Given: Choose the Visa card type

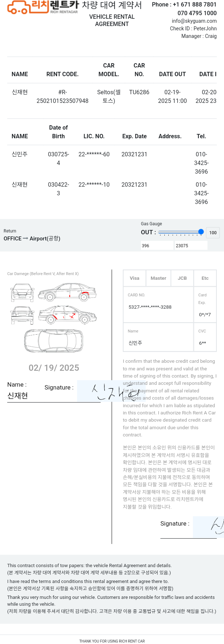Looking at the screenshot, I should tap(134, 278).
